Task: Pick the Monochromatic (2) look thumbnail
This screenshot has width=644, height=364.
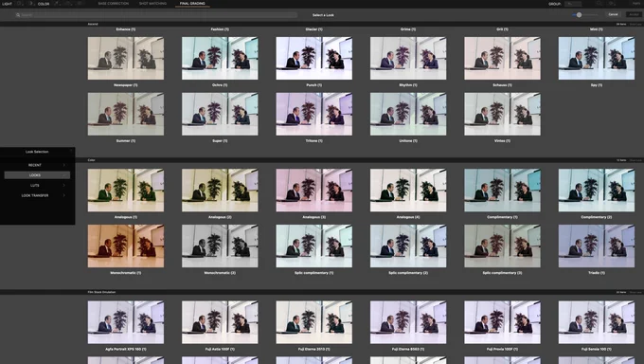Action: coord(220,246)
